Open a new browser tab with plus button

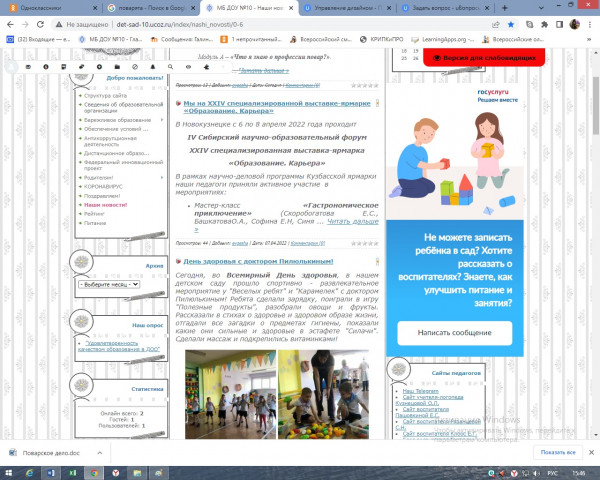click(x=505, y=8)
